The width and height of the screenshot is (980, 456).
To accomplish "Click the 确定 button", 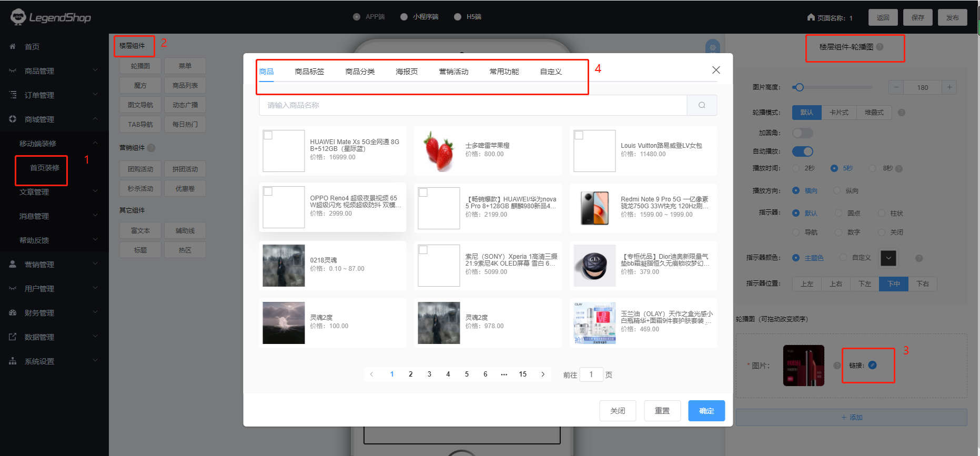I will 706,411.
